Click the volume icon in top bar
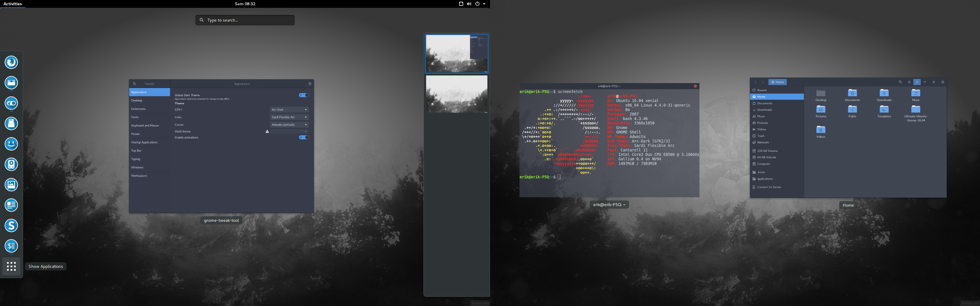 pos(469,4)
